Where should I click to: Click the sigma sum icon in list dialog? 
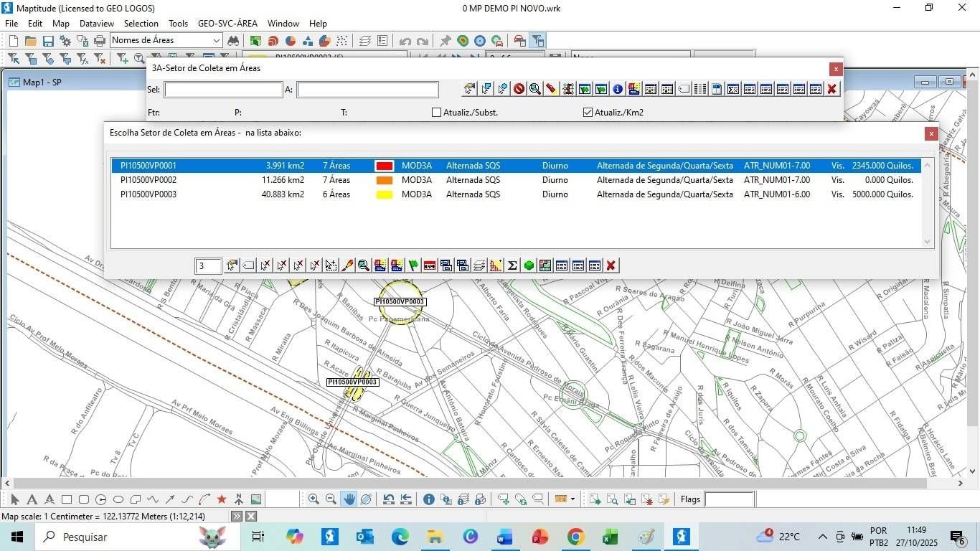pyautogui.click(x=512, y=265)
